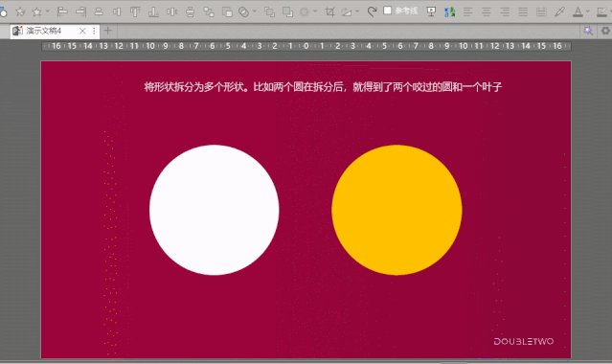The image size is (612, 364).
Task: Start the slideshow presentation icon
Action: pos(431,11)
